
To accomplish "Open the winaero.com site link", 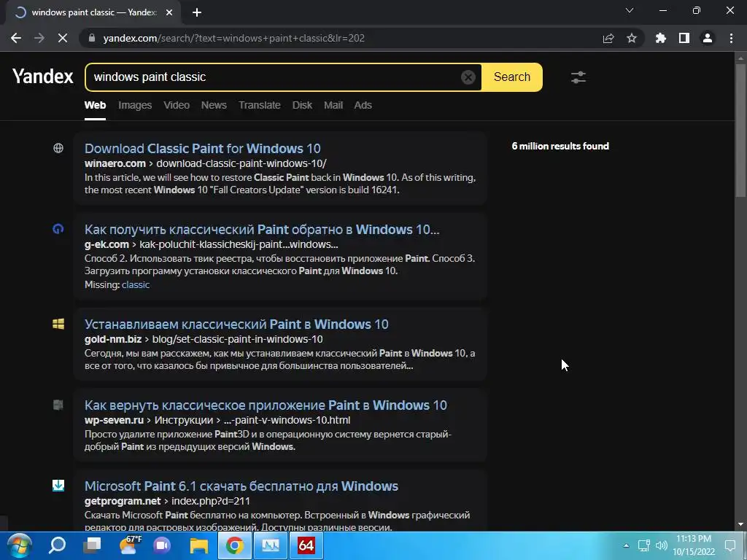I will 115,163.
